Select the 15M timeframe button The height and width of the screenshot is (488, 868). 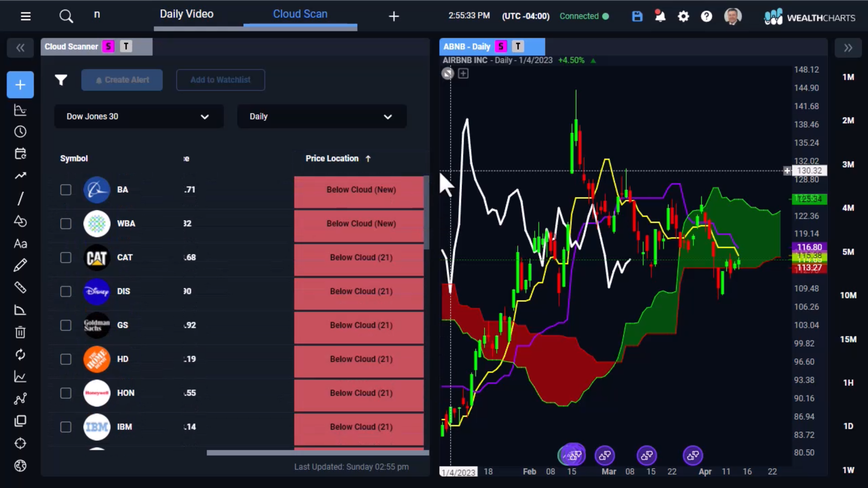tap(848, 339)
